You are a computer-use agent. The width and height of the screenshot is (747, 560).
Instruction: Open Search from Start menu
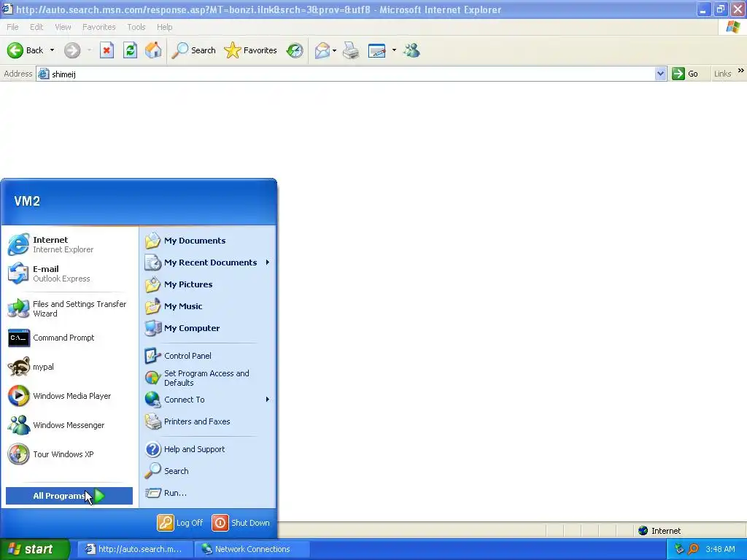pyautogui.click(x=208, y=471)
